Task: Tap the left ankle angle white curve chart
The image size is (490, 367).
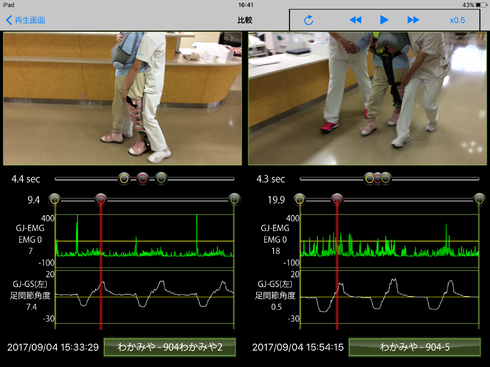Action: [x=144, y=297]
